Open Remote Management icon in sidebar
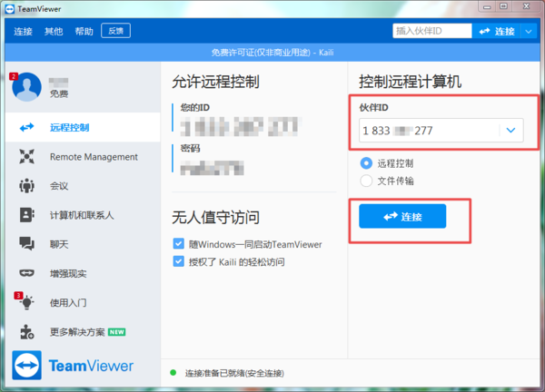 click(x=26, y=157)
